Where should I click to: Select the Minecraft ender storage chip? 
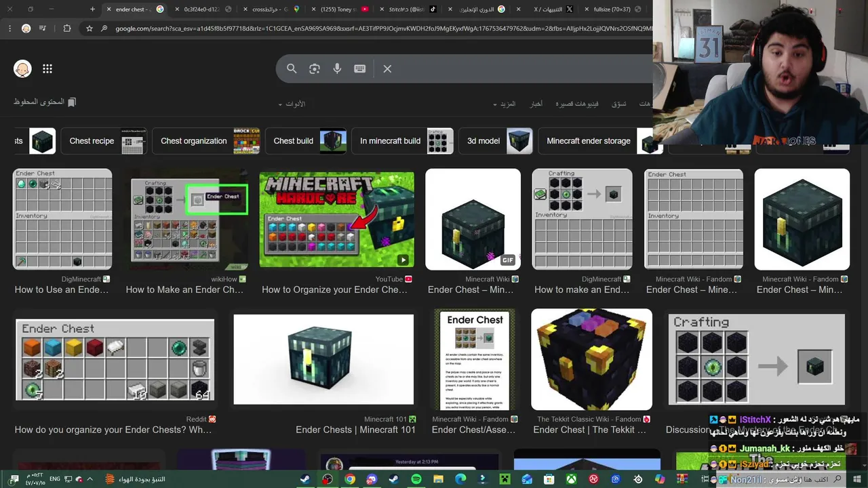click(x=600, y=141)
